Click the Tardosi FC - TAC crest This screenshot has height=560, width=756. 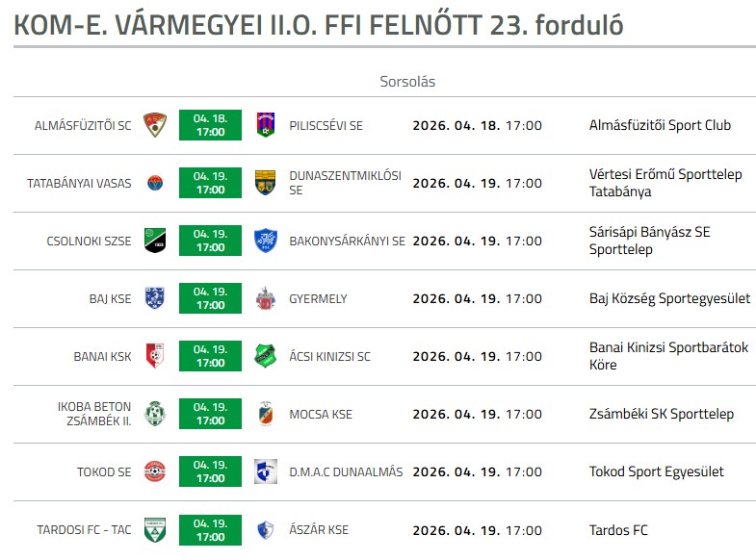(x=154, y=529)
